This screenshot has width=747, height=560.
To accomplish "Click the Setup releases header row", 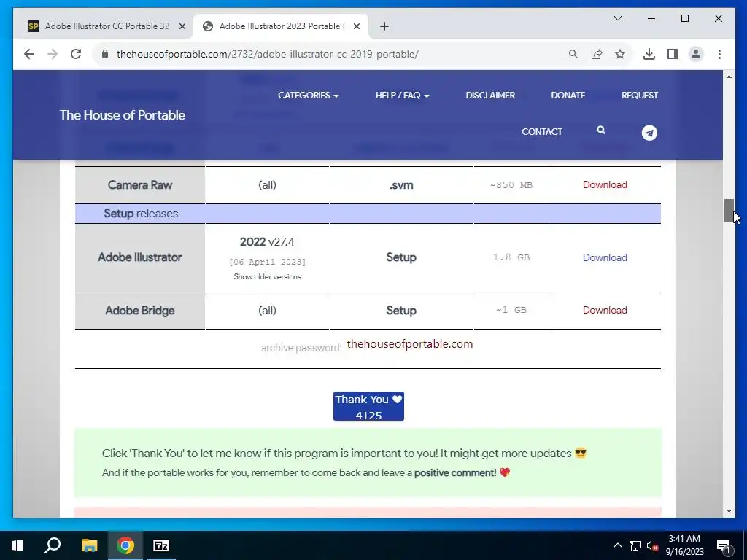I will pos(368,214).
